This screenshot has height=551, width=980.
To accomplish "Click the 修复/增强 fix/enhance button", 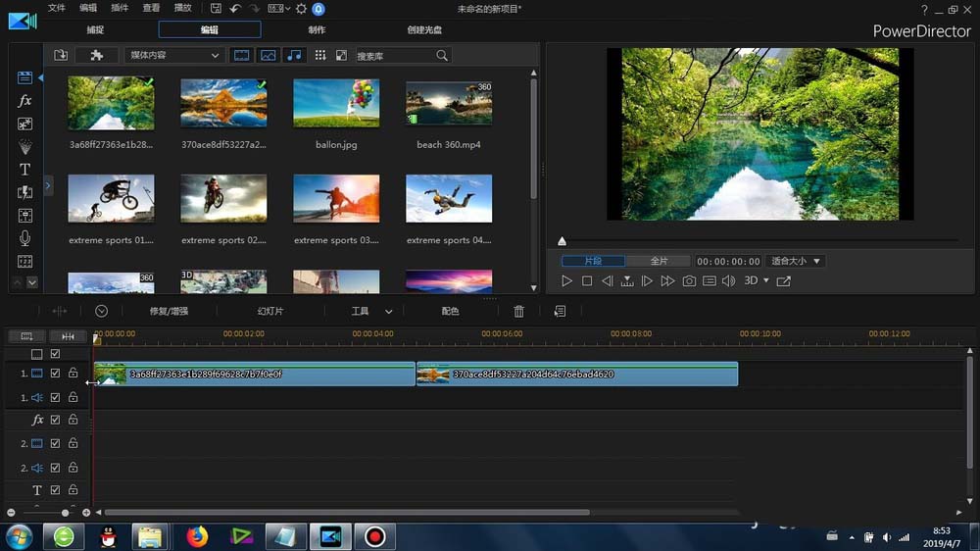I will pos(169,311).
